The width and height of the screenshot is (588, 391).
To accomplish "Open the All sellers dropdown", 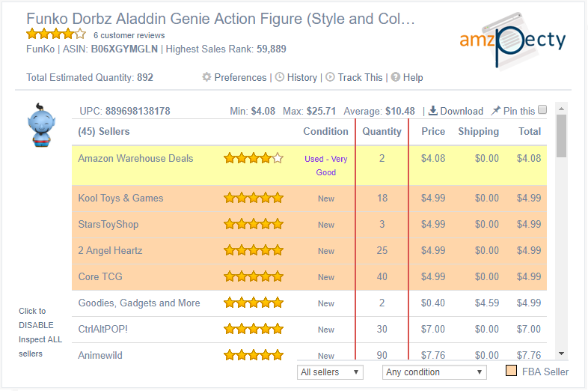I will pos(330,372).
